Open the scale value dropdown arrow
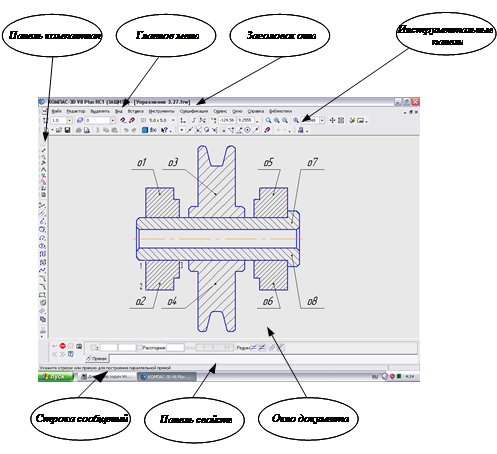Viewport: 497px width, 454px height. coord(322,120)
